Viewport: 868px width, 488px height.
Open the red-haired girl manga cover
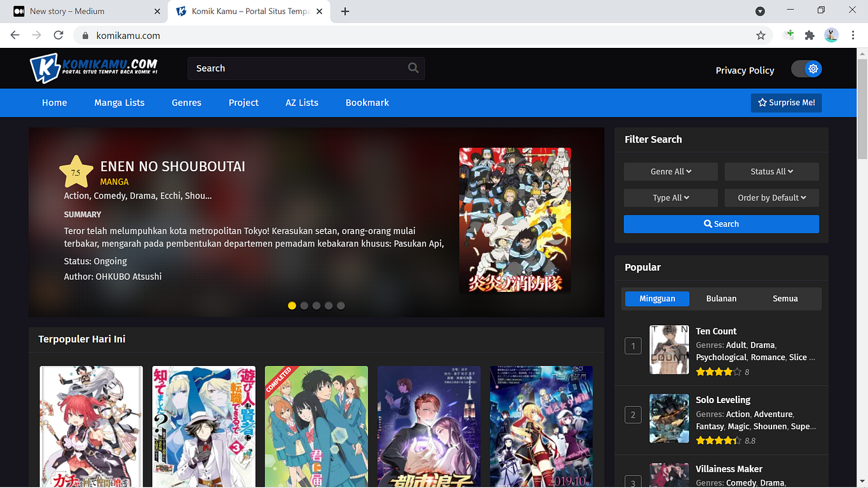point(91,427)
